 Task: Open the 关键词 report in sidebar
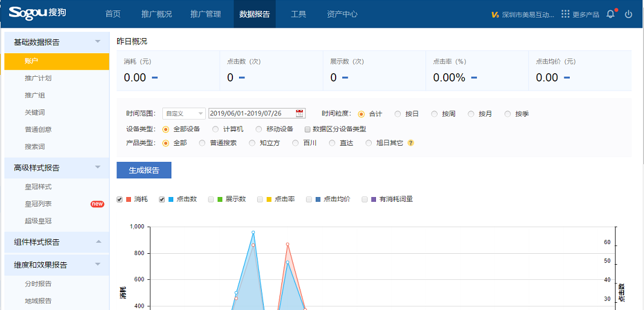pyautogui.click(x=35, y=112)
